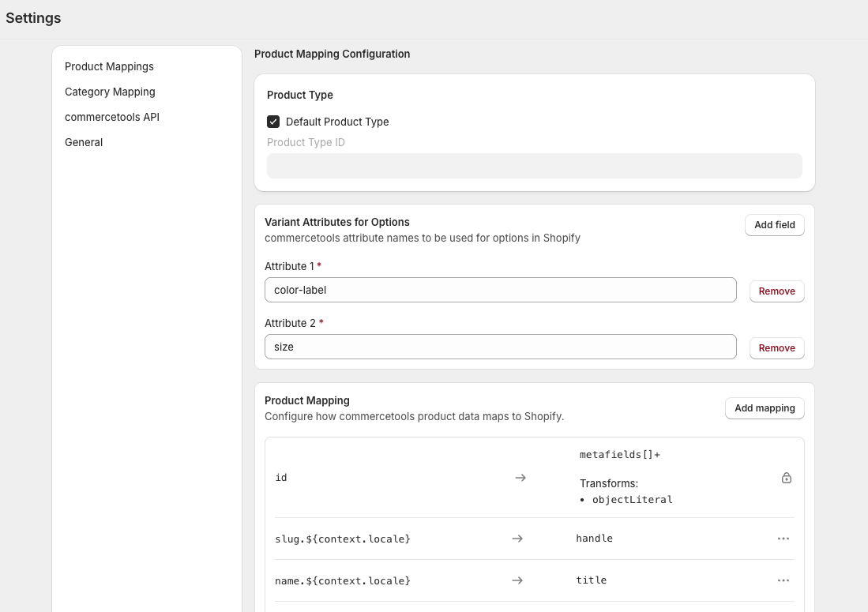Select the Attribute 1 color-label text field
The height and width of the screenshot is (612, 868).
(500, 290)
